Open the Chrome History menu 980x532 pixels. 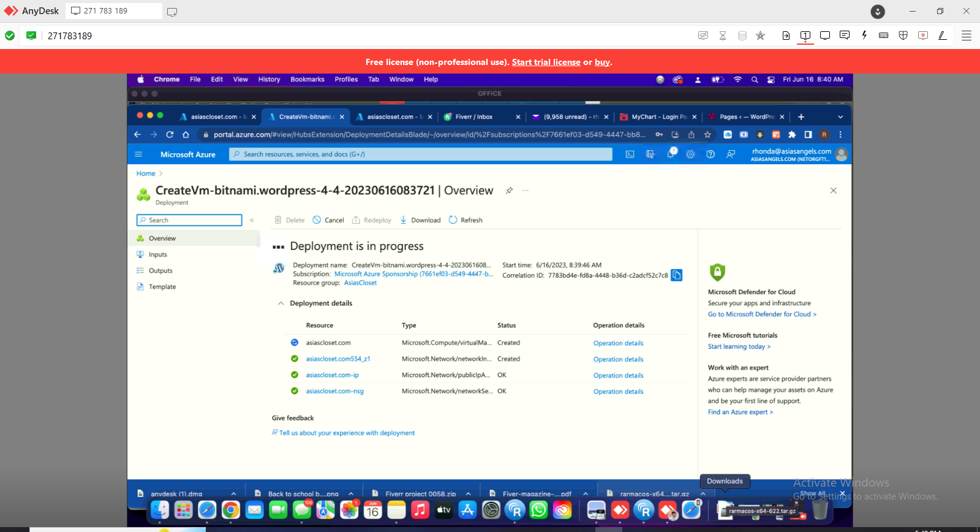click(x=269, y=80)
